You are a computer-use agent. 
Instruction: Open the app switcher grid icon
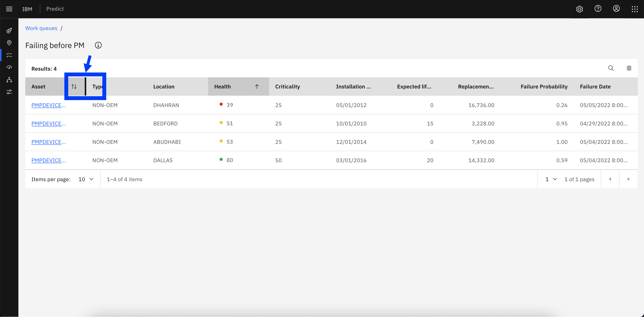635,9
